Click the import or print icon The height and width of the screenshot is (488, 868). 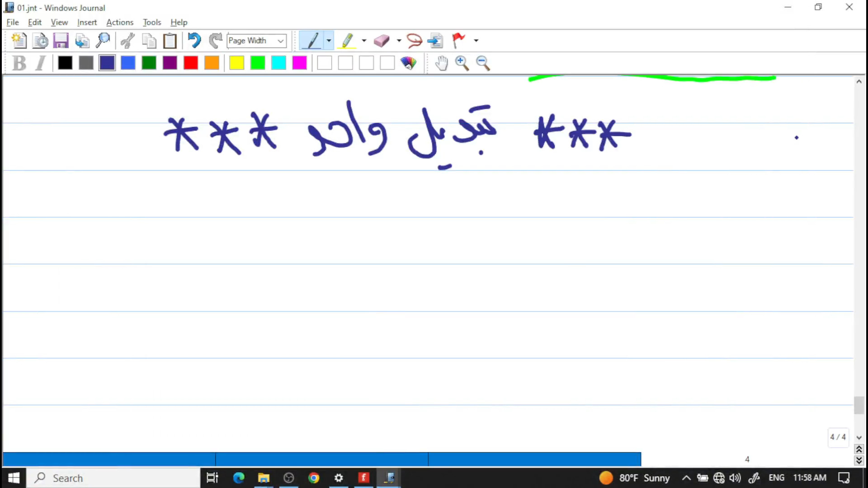[x=82, y=41]
